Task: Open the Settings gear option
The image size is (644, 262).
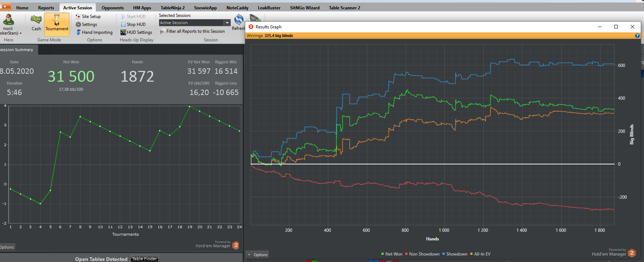Action: coord(86,24)
